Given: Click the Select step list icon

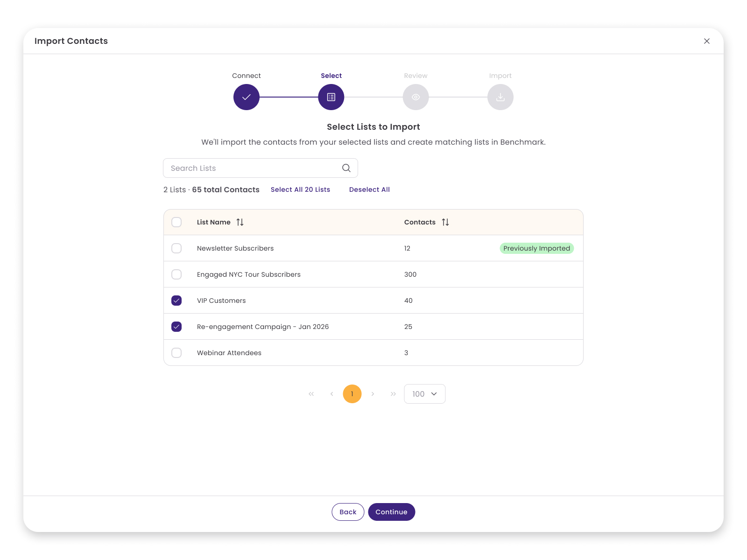Looking at the screenshot, I should tap(331, 97).
